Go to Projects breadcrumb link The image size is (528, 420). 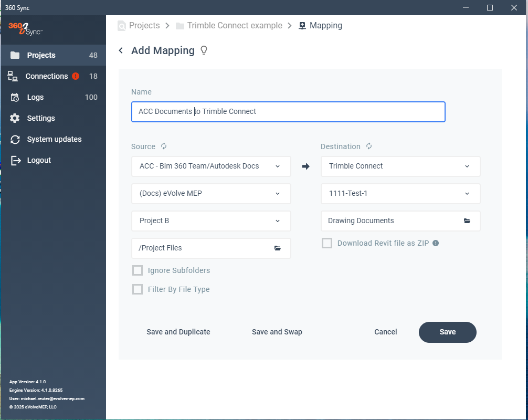[144, 26]
